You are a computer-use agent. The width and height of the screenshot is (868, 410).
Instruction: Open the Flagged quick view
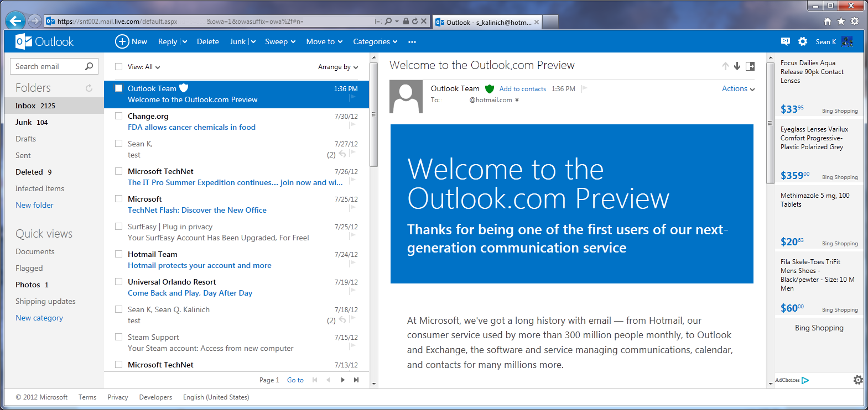[x=29, y=268]
